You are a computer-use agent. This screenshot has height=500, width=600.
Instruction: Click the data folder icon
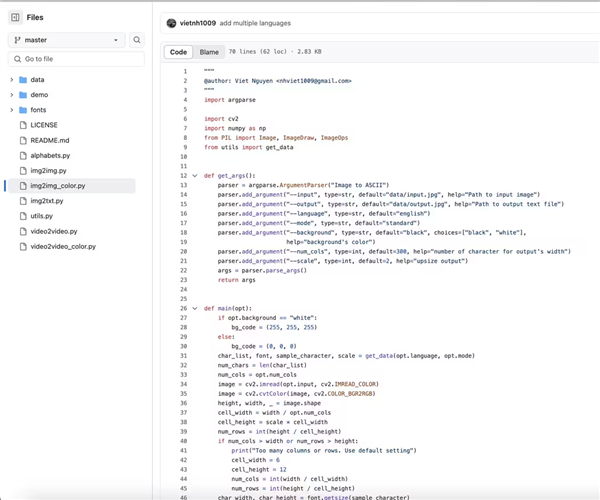[23, 80]
